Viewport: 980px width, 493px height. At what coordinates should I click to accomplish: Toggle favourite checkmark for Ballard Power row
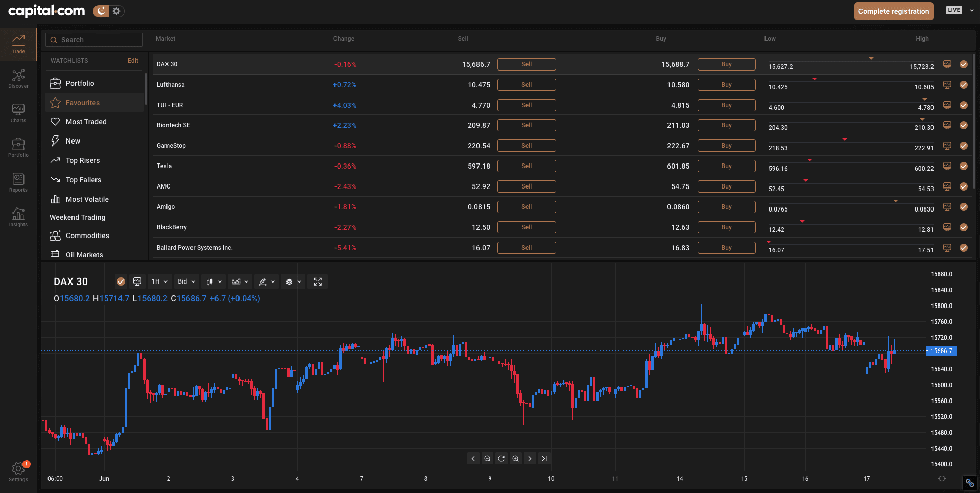tap(964, 248)
